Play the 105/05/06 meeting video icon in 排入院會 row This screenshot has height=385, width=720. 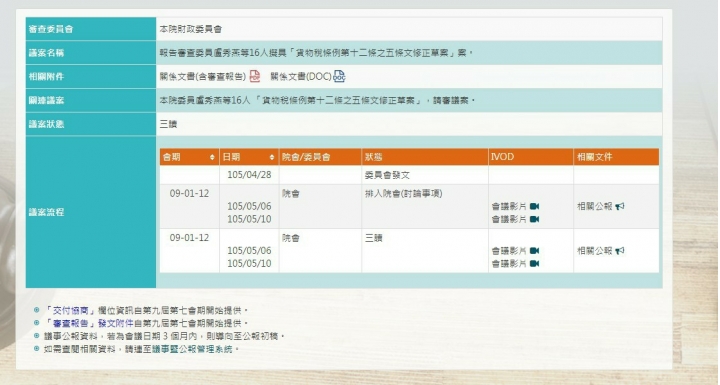(x=534, y=206)
